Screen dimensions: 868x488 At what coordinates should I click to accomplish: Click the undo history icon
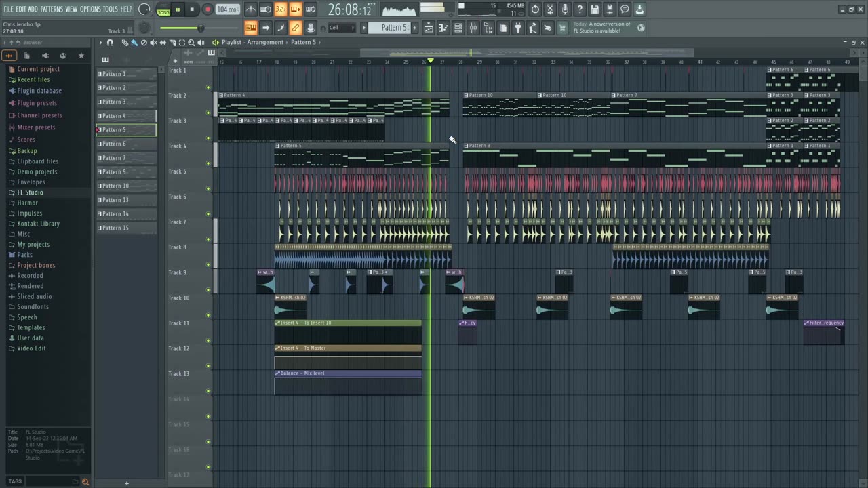535,9
